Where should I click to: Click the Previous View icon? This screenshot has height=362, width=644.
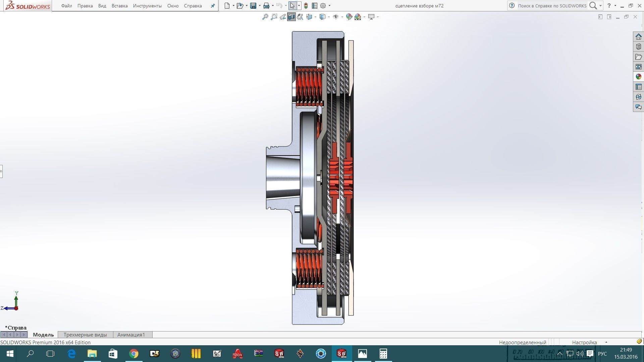tap(283, 17)
